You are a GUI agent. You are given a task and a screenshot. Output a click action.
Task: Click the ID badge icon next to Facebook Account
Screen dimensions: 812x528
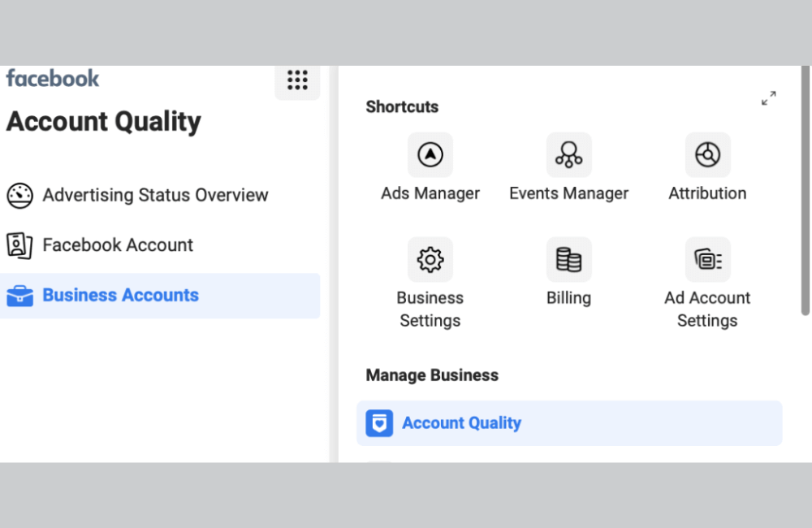click(19, 245)
